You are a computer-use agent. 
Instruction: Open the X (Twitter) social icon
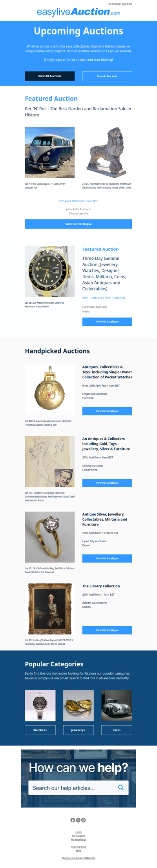click(78, 820)
